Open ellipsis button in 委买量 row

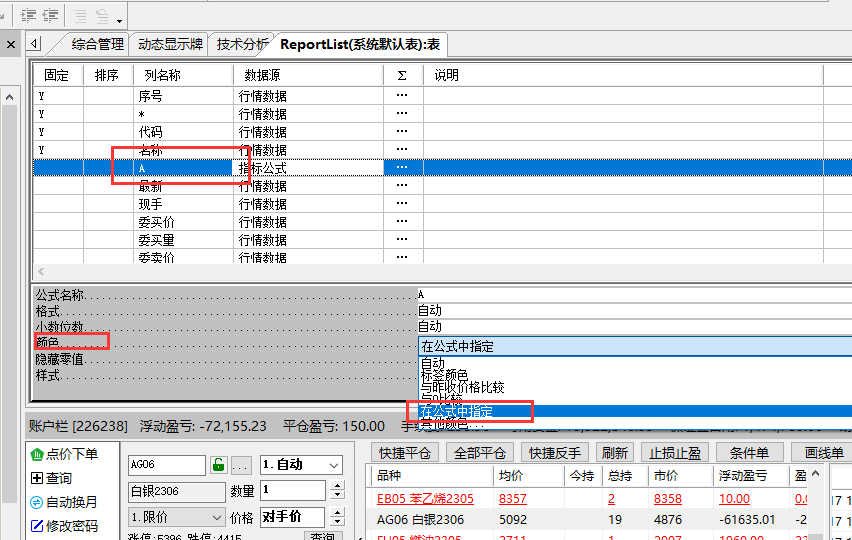coord(402,239)
